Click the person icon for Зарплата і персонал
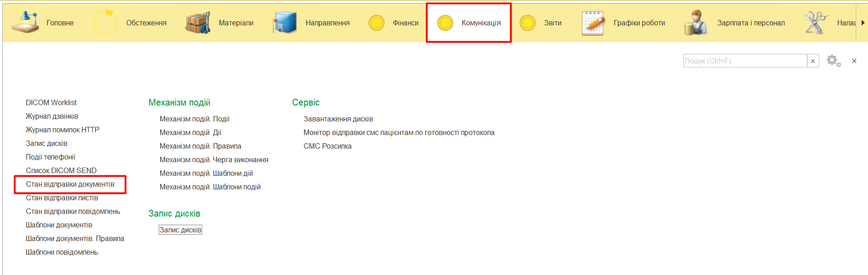The image size is (868, 275). point(696,23)
